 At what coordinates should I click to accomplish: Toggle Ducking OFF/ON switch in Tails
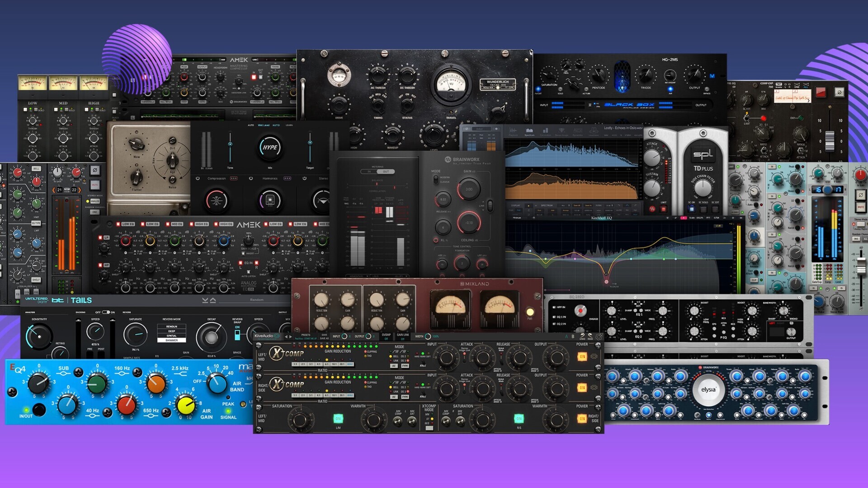(x=106, y=312)
